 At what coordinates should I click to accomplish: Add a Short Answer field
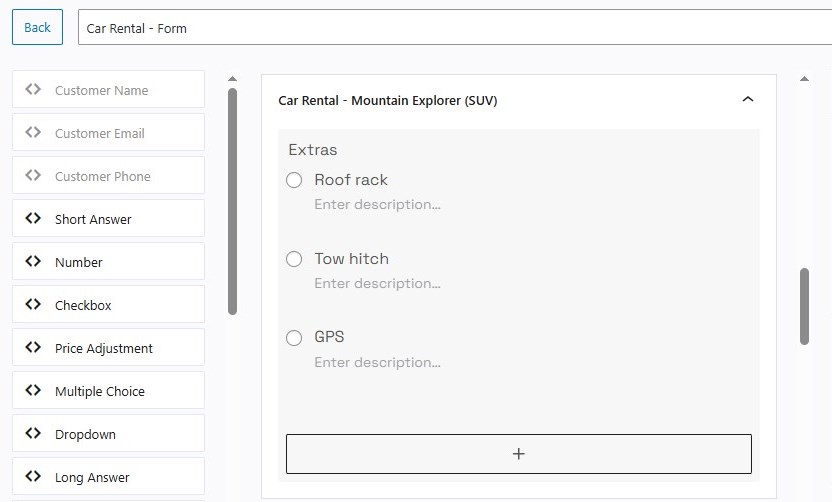pyautogui.click(x=108, y=218)
